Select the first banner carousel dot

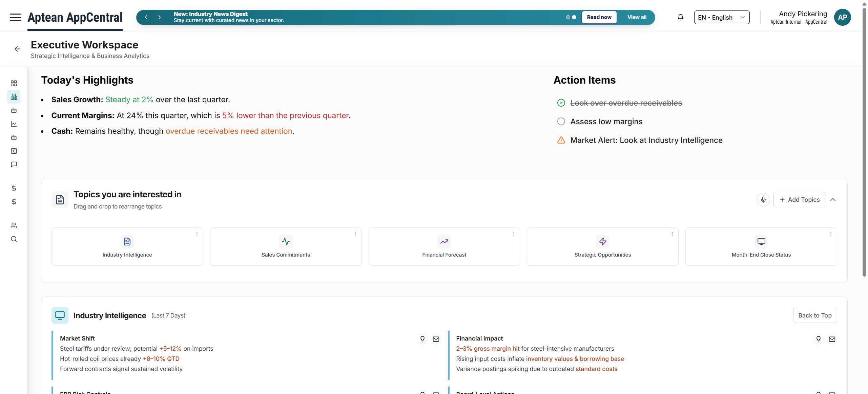pos(568,17)
